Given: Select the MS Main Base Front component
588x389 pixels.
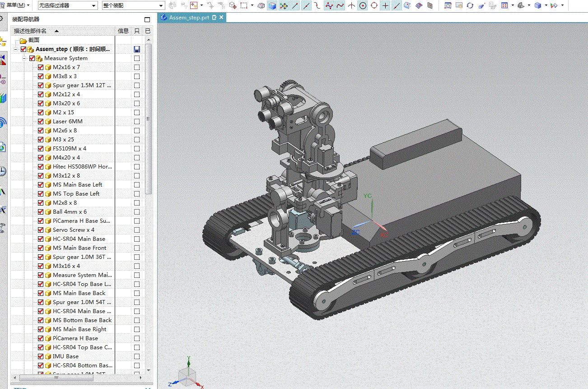Looking at the screenshot, I should pos(79,248).
